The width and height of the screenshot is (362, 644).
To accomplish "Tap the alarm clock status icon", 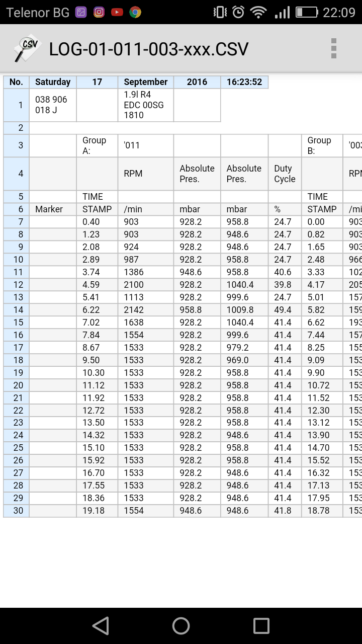I will coord(239,12).
